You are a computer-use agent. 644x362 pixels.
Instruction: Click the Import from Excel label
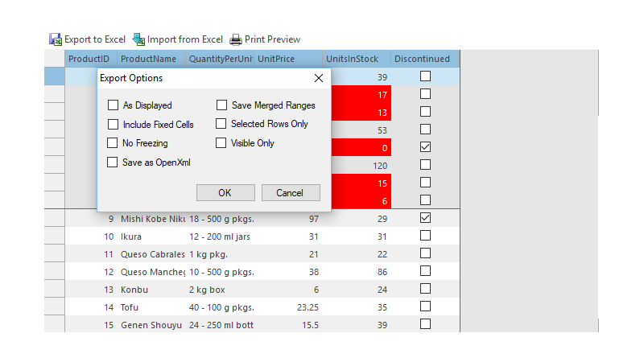click(x=185, y=39)
